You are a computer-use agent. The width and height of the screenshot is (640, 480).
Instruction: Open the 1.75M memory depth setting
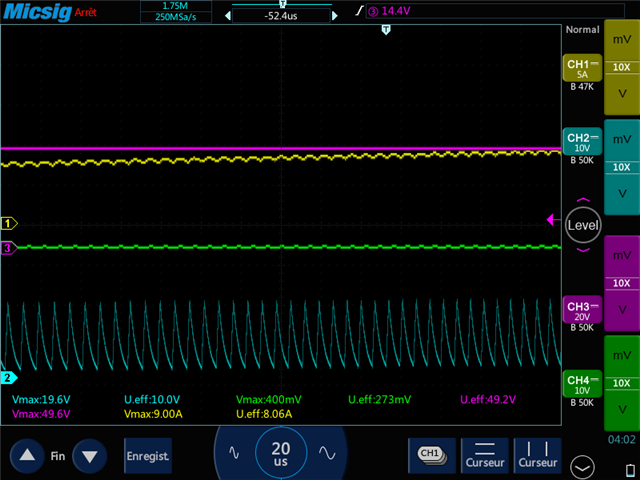tap(176, 6)
